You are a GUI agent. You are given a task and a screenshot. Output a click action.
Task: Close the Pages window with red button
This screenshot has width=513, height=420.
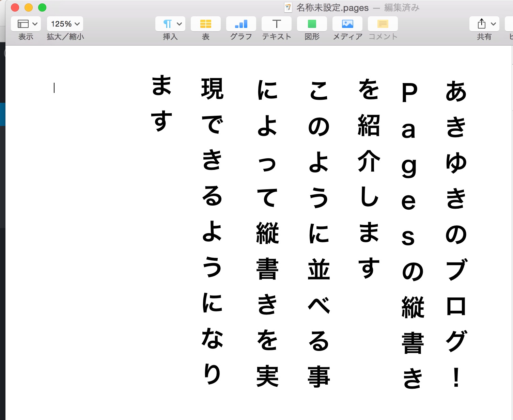(15, 7)
